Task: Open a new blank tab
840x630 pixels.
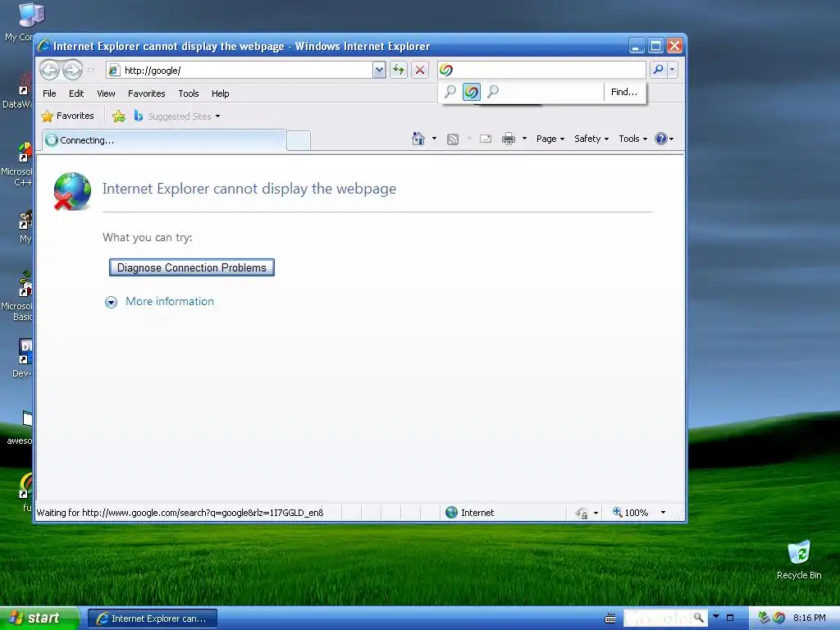Action: point(299,140)
